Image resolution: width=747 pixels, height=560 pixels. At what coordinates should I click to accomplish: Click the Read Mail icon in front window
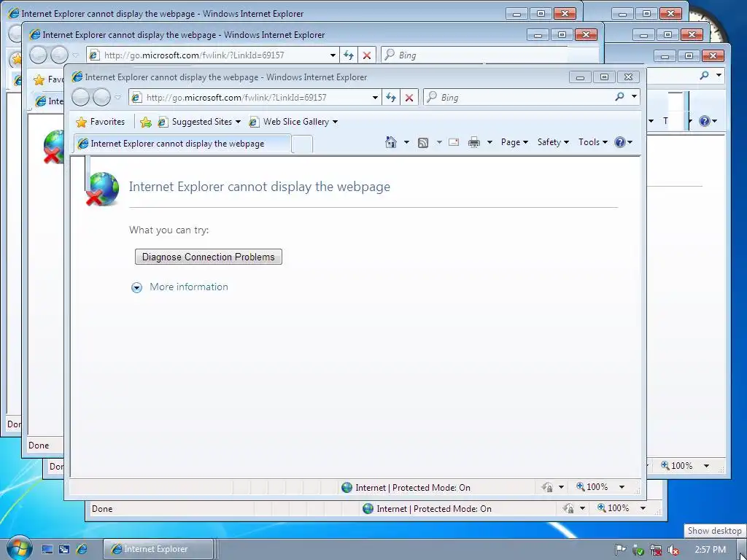pyautogui.click(x=454, y=142)
